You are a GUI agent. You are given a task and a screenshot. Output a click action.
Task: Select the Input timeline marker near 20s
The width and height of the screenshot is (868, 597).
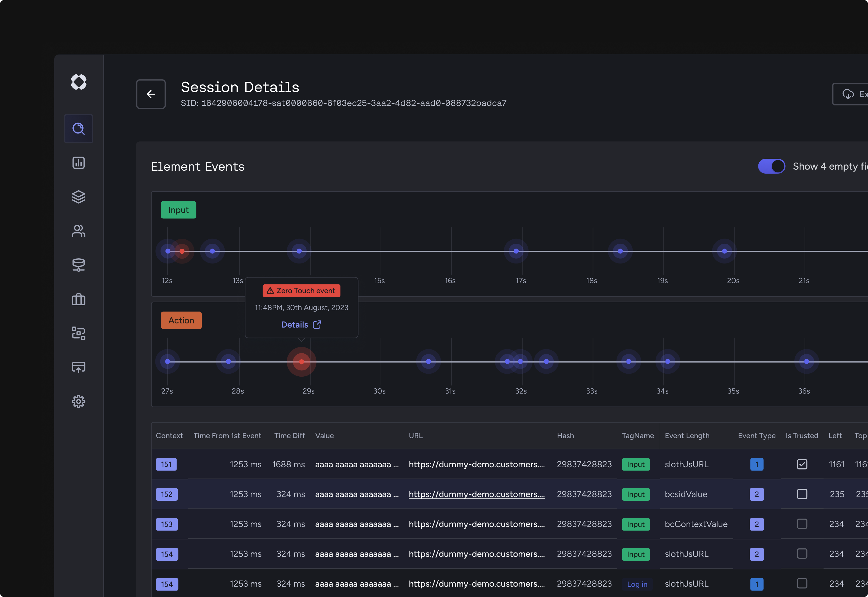coord(725,251)
